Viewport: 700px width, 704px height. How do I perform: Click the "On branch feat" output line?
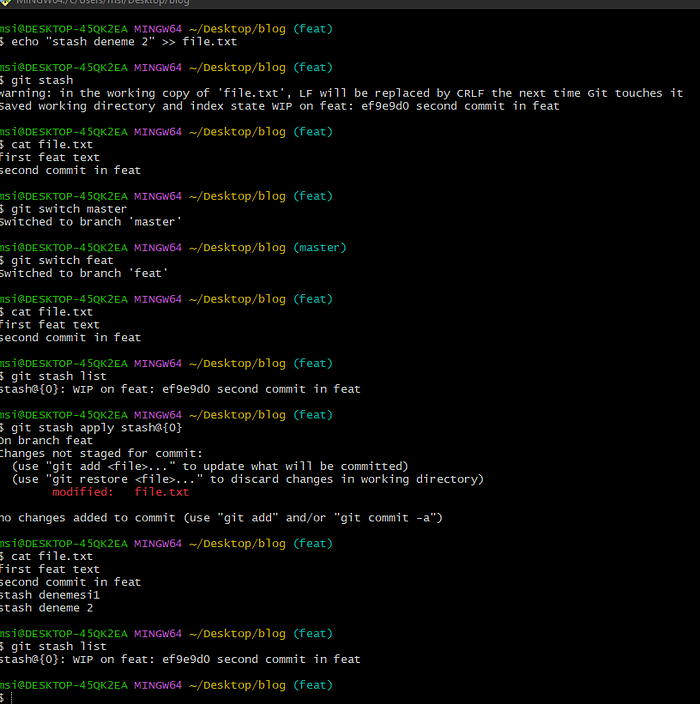[46, 441]
